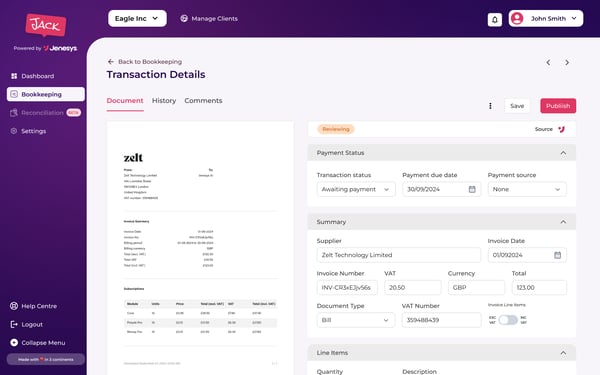Switch to the Comments tab
This screenshot has height=375, width=600.
point(203,101)
